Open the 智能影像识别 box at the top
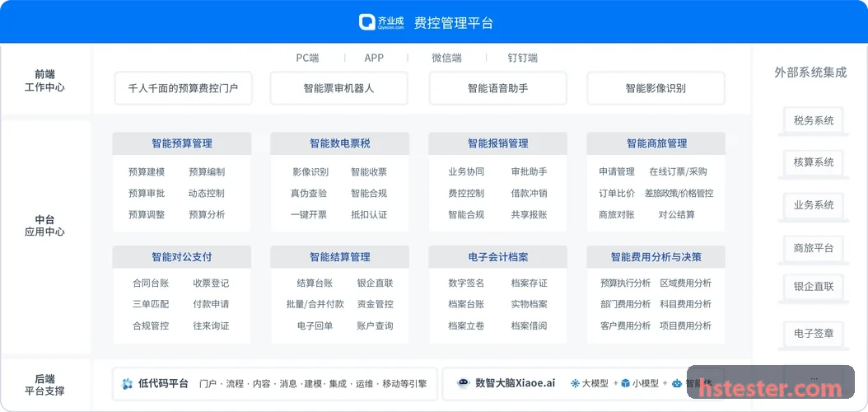This screenshot has height=412, width=868. (656, 88)
